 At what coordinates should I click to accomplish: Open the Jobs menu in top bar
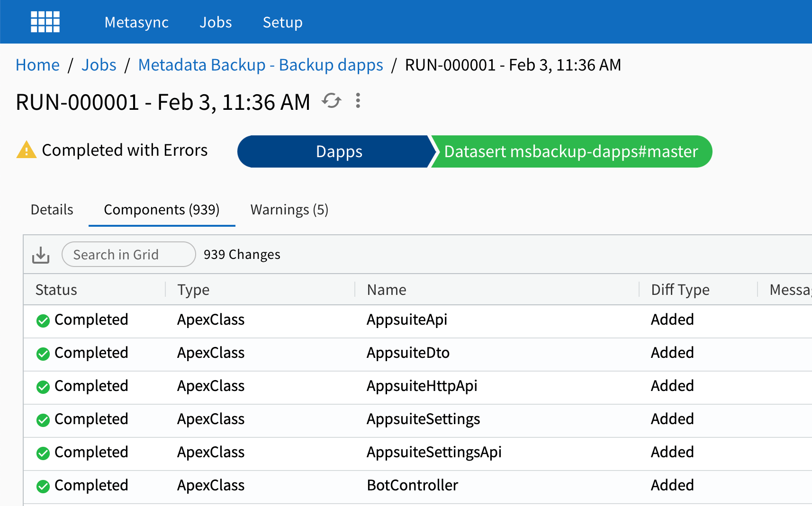pyautogui.click(x=216, y=22)
